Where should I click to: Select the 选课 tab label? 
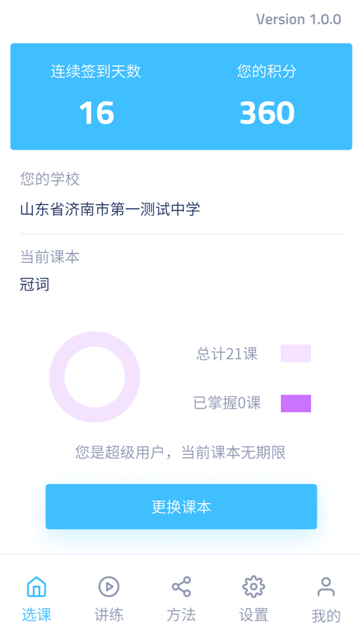[x=36, y=615]
